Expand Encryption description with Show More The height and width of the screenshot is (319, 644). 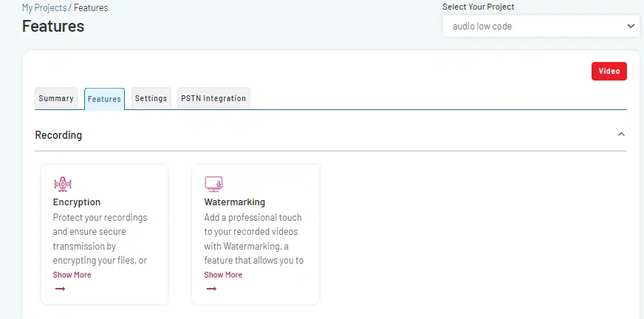click(72, 275)
